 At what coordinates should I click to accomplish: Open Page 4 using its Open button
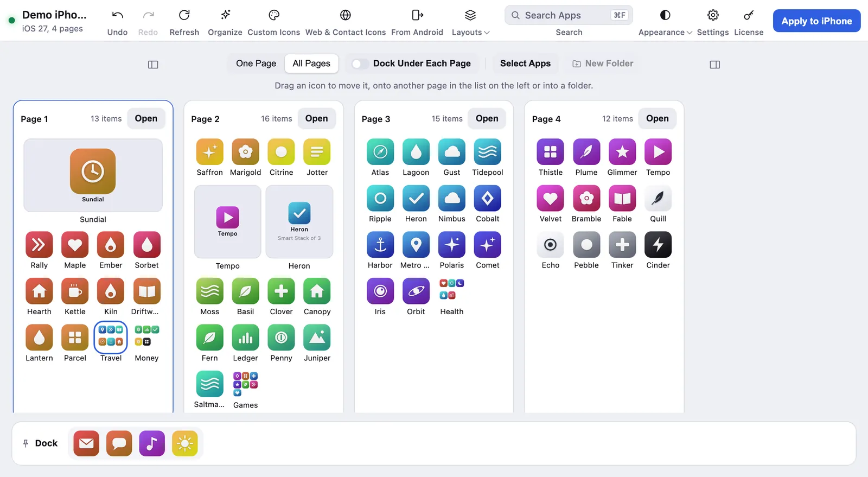pos(657,118)
